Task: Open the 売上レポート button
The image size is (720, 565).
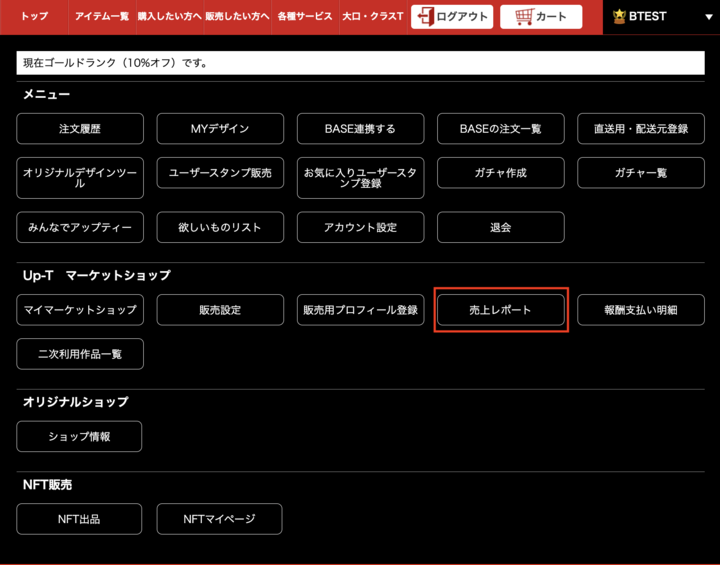Action: pos(501,310)
